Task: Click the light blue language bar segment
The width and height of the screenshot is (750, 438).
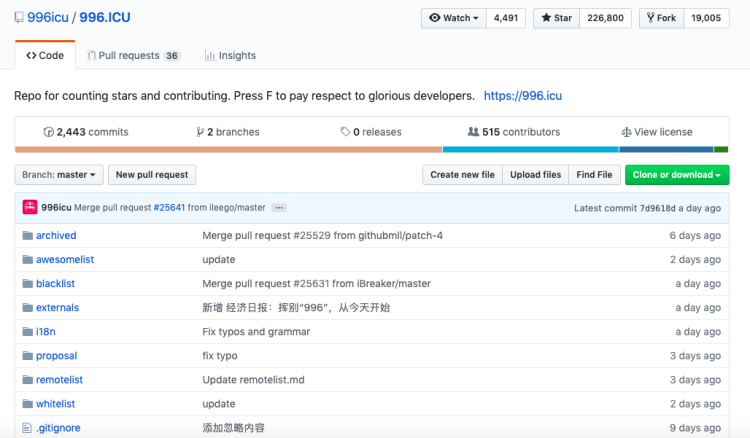Action: (531, 150)
